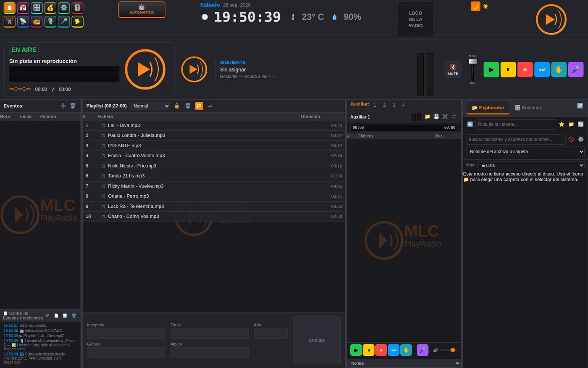Click the main green play button
588x368 pixels.
491,69
